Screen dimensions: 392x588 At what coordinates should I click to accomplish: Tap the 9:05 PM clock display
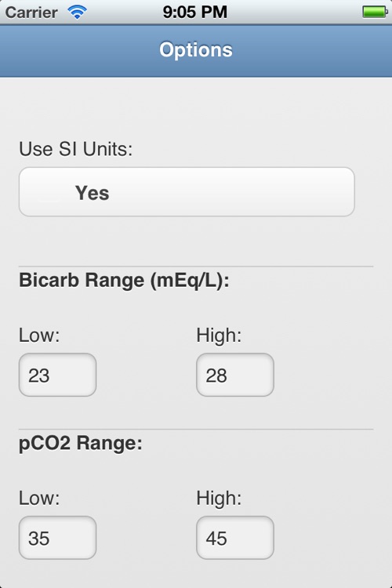point(195,12)
